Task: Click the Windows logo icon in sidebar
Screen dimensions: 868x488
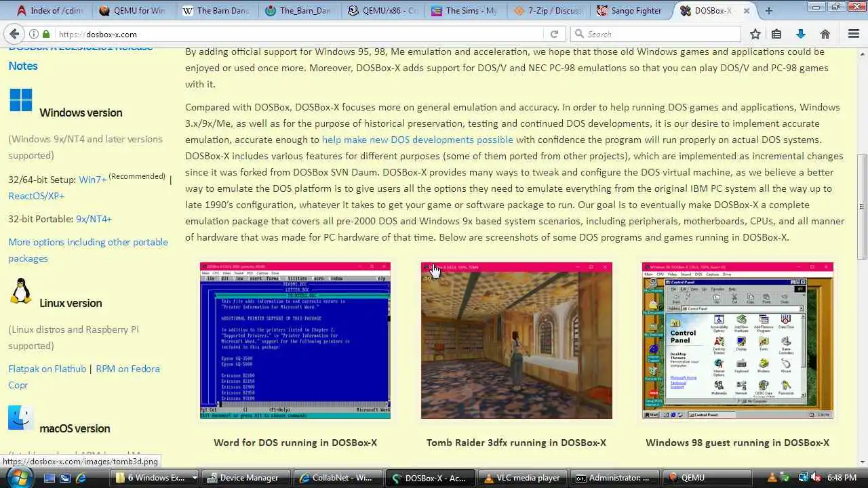Action: tap(21, 100)
